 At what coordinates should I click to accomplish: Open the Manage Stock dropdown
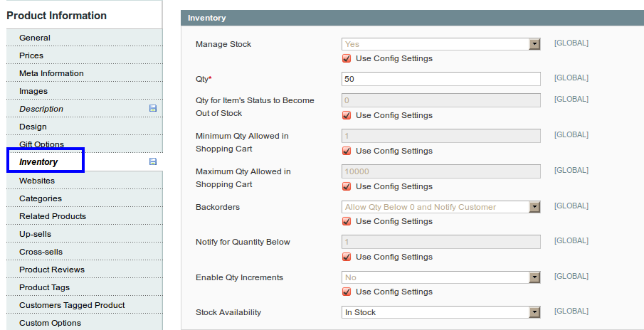(440, 44)
